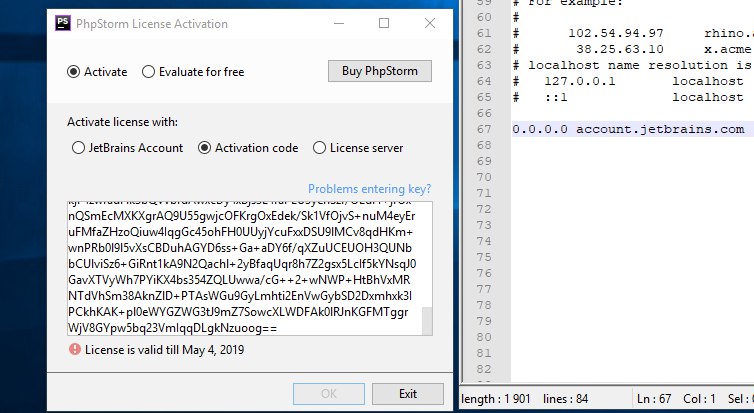Viewport: 754px width, 413px height.
Task: Click line number 67 in editor gutter
Action: [x=484, y=129]
